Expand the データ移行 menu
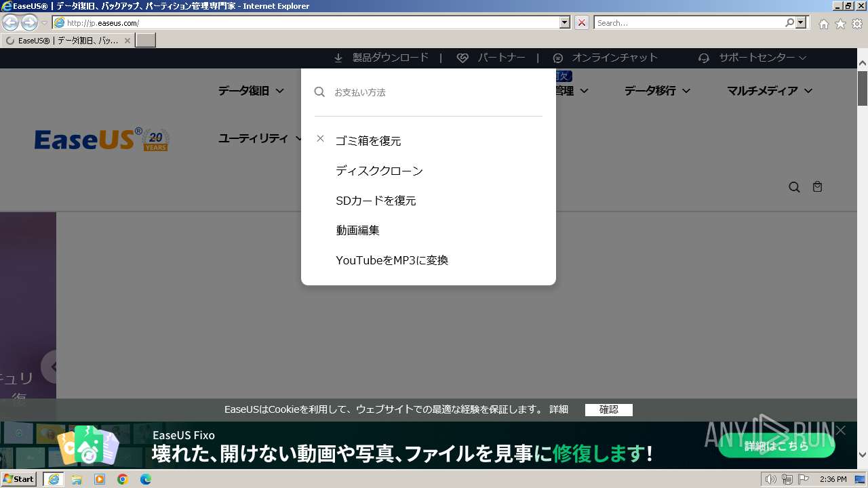 (657, 90)
